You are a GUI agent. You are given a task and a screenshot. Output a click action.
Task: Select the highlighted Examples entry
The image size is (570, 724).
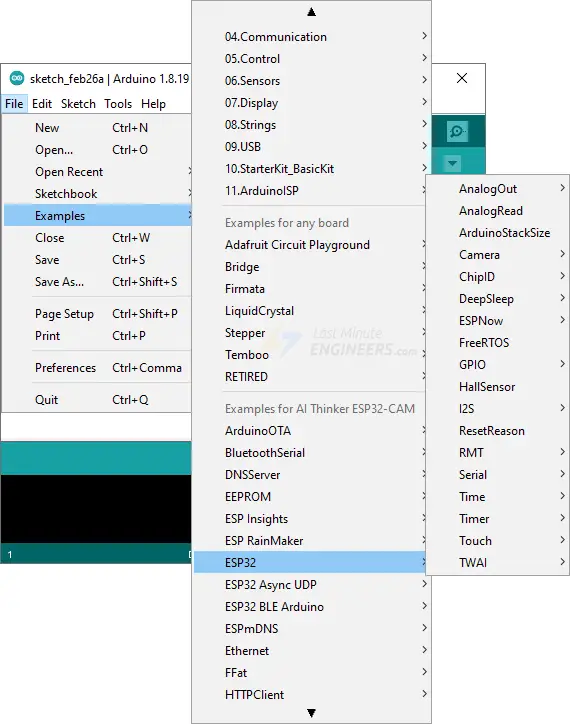(97, 216)
